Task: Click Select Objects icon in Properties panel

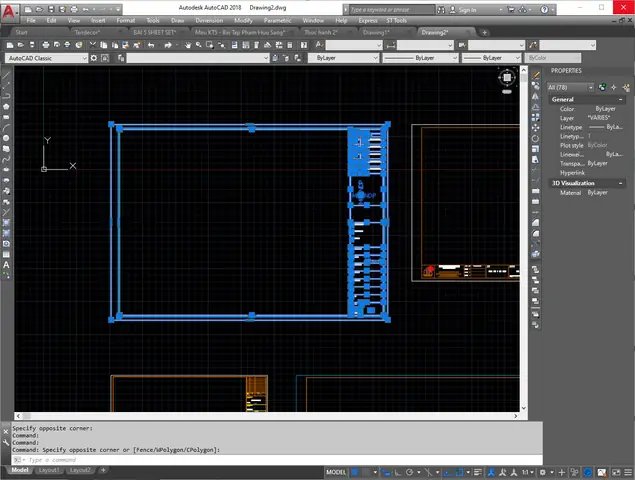Action: pos(614,87)
